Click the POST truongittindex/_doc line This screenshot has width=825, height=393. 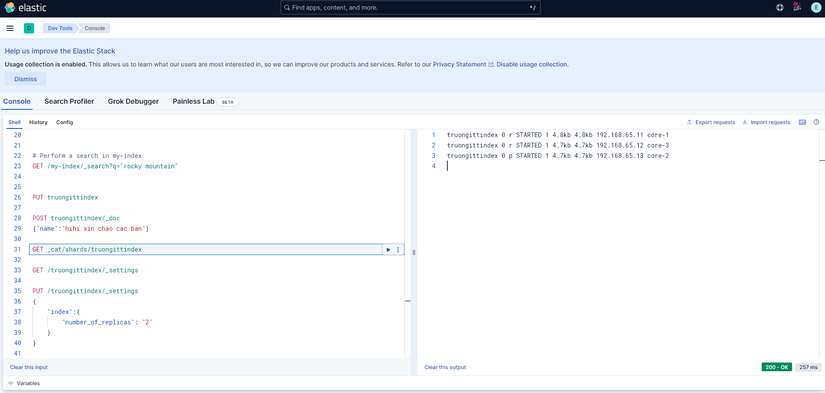point(76,218)
